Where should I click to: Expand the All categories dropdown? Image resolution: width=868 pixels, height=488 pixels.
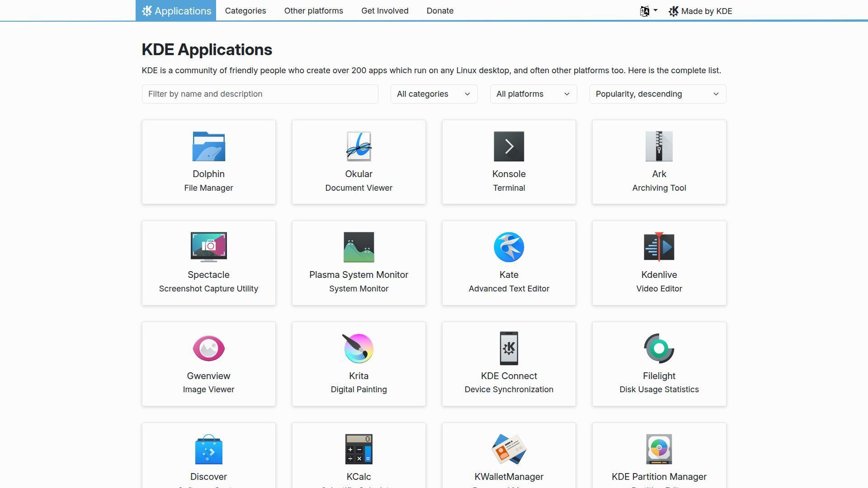(434, 94)
